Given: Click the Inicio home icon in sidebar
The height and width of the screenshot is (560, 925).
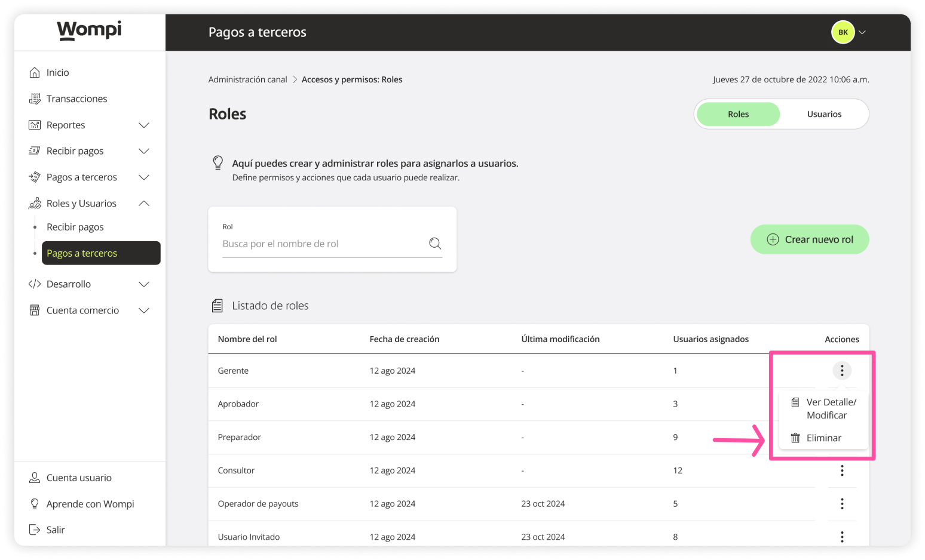Looking at the screenshot, I should click(35, 72).
